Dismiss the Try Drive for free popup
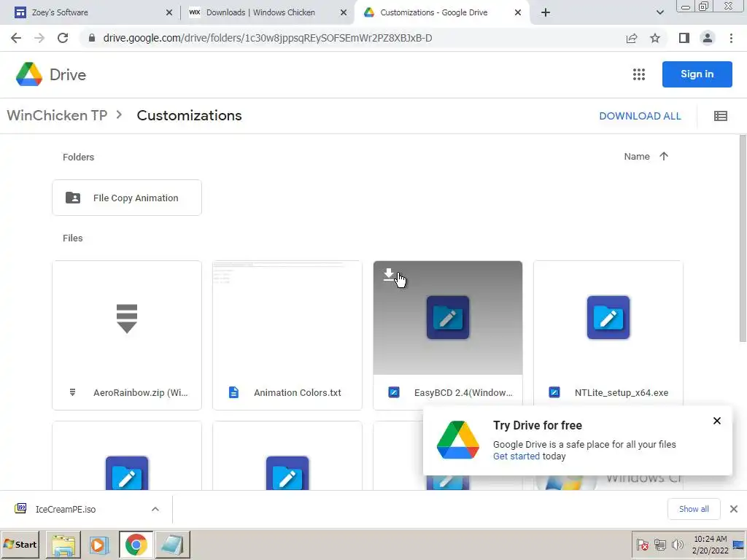This screenshot has height=560, width=747. click(717, 421)
